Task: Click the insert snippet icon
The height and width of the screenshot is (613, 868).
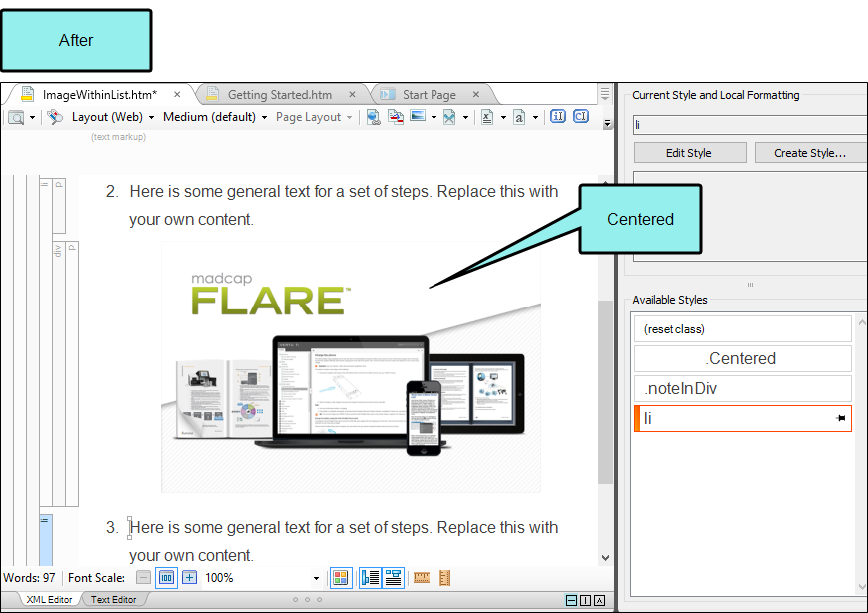Action: pyautogui.click(x=449, y=117)
